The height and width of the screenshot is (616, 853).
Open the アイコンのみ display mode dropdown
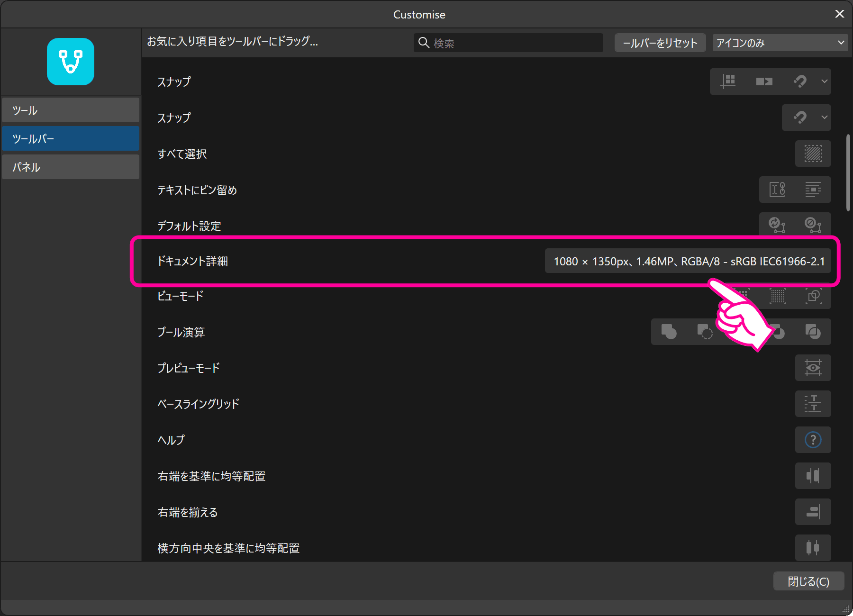[x=780, y=42]
